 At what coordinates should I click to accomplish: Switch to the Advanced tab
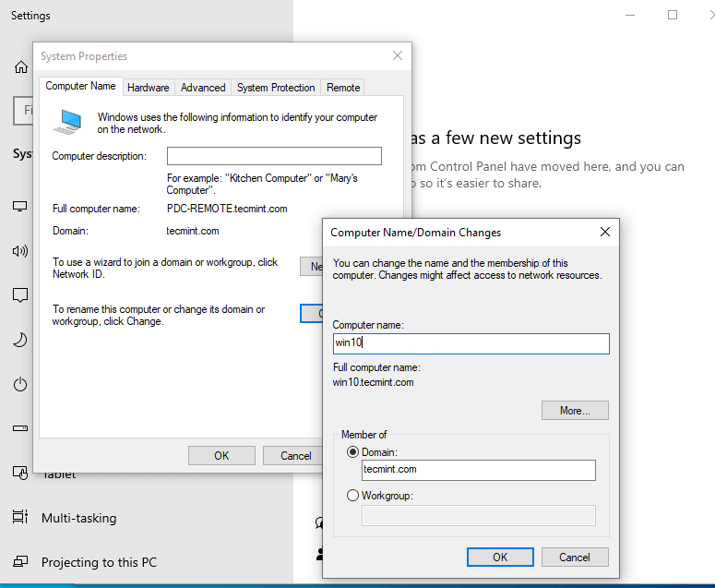tap(203, 88)
